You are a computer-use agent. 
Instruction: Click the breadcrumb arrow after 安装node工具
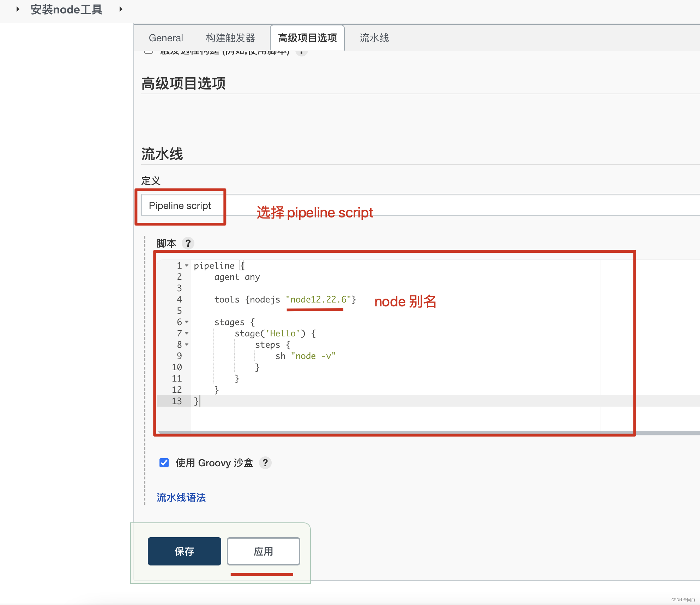(x=120, y=9)
